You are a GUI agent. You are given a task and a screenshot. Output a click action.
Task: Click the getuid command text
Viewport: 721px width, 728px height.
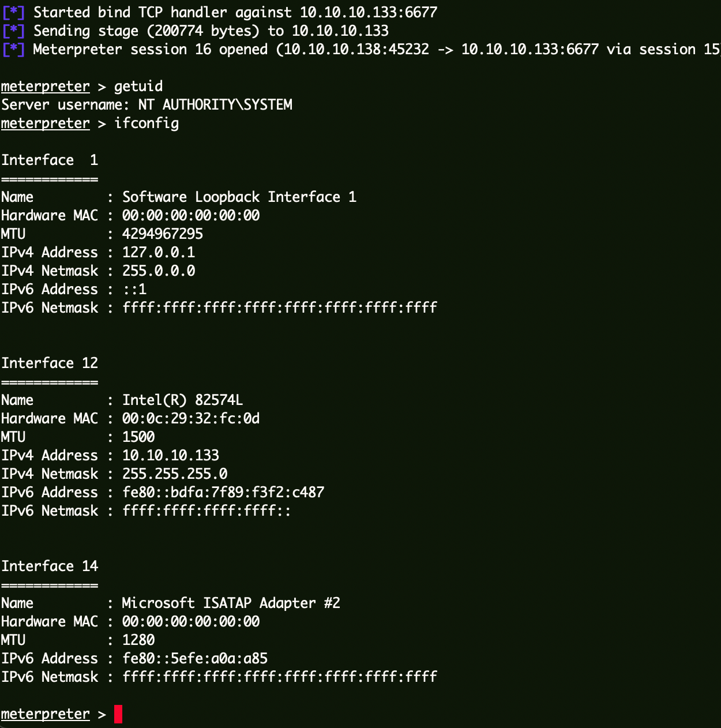138,87
